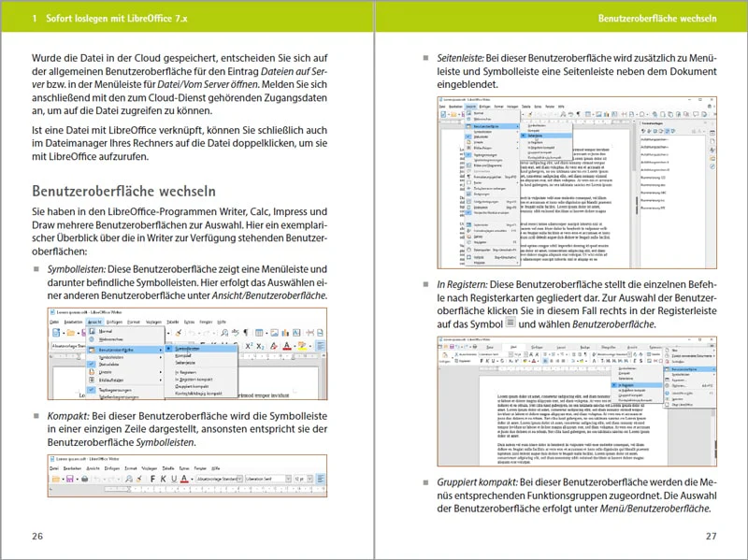748x560 pixels.
Task: Open Format menu in Kompakt screenshot
Action: click(131, 468)
